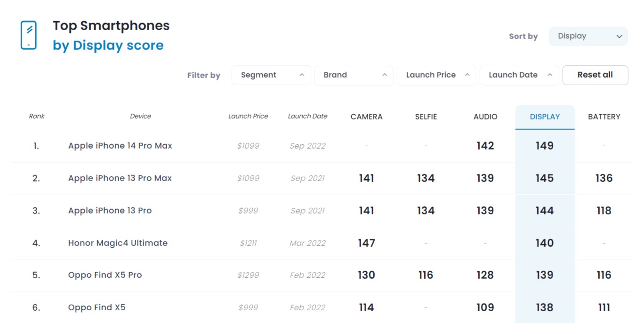This screenshot has height=323, width=644.
Task: Click camera score 130 for Oppo Find X5 Pro
Action: [x=367, y=275]
